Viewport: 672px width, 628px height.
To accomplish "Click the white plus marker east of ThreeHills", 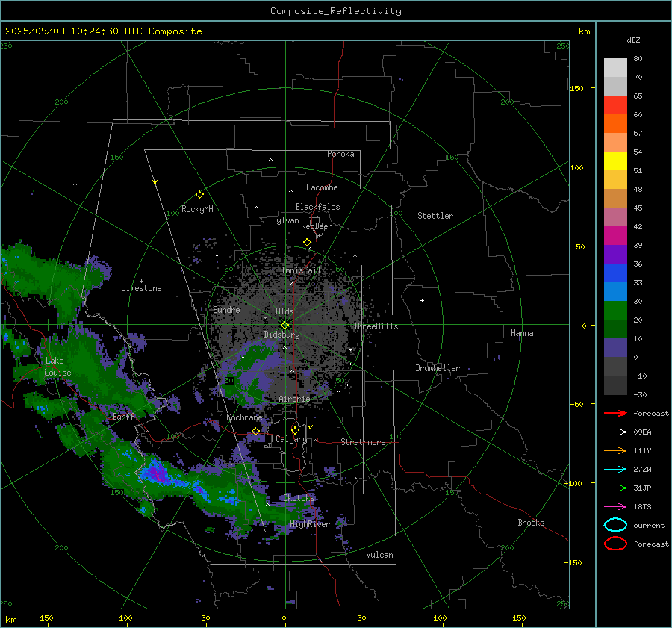I will (422, 300).
